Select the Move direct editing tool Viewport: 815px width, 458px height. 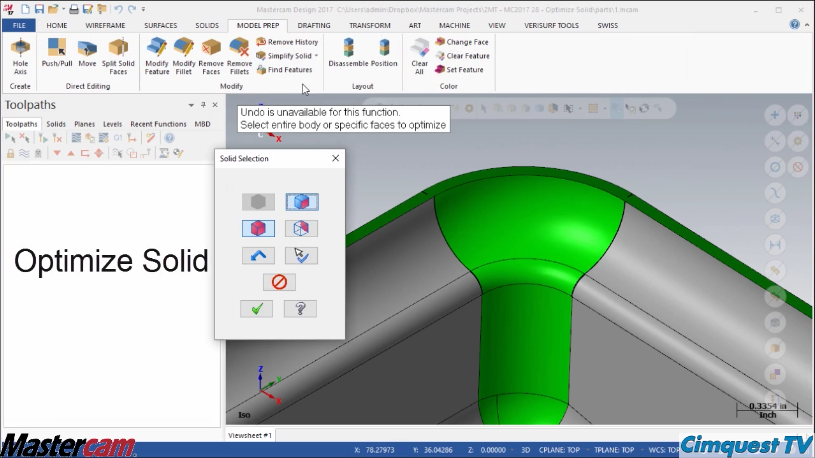[87, 53]
